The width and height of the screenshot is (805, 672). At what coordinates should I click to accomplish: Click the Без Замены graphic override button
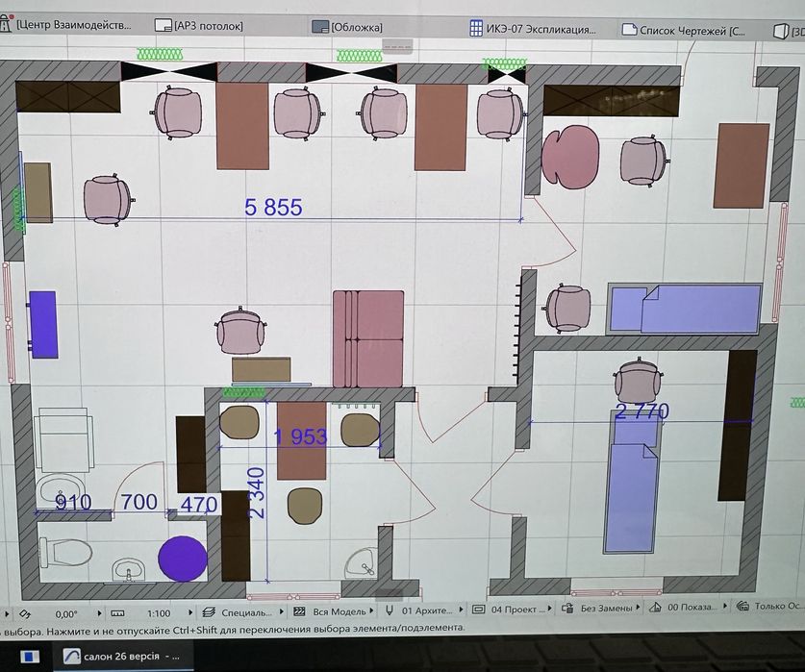point(597,609)
